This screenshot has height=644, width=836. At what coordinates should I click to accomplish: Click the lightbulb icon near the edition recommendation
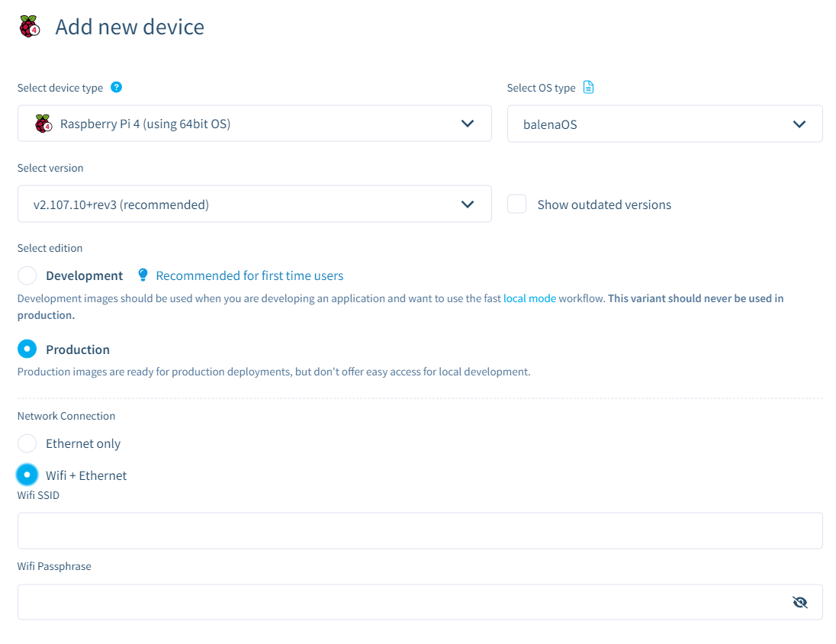pyautogui.click(x=142, y=275)
